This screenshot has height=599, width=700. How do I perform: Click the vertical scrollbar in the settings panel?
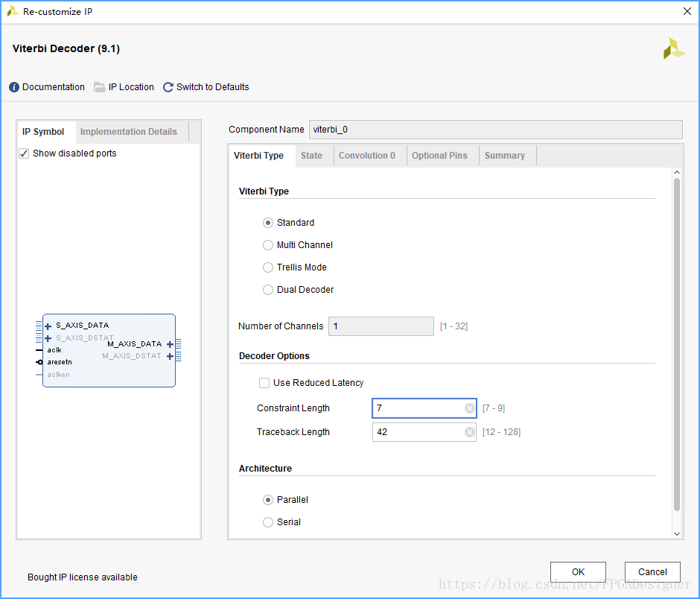click(x=677, y=343)
